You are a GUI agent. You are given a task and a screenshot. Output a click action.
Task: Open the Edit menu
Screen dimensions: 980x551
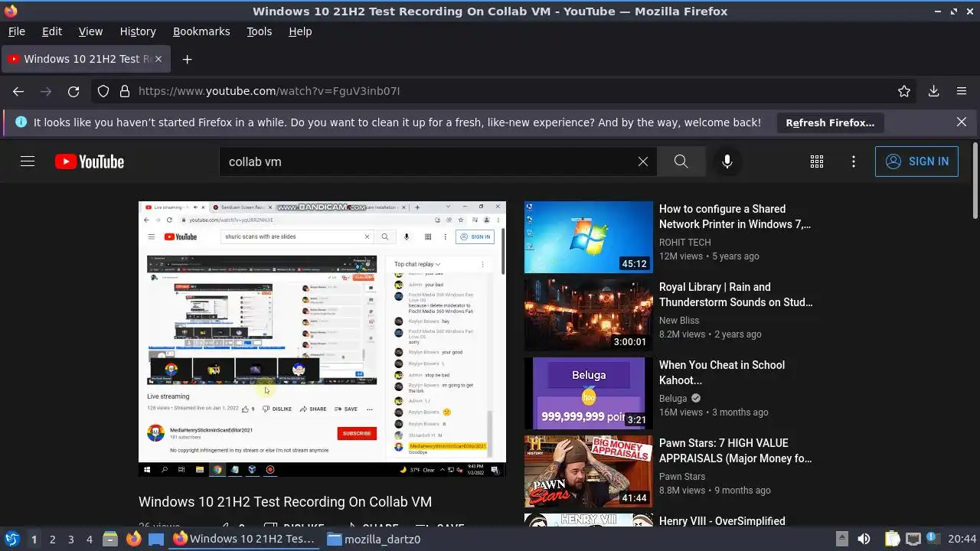pyautogui.click(x=52, y=31)
